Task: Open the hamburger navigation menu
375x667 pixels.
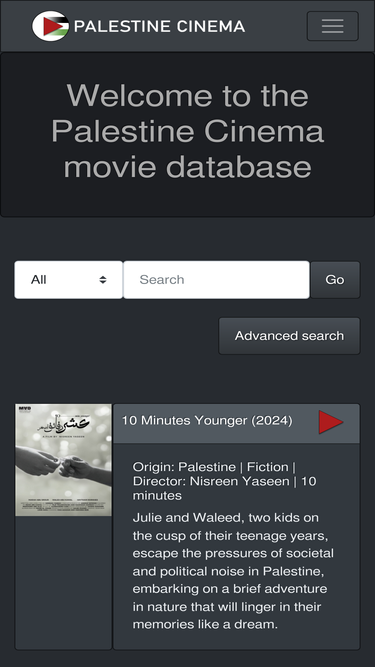Action: [x=332, y=26]
